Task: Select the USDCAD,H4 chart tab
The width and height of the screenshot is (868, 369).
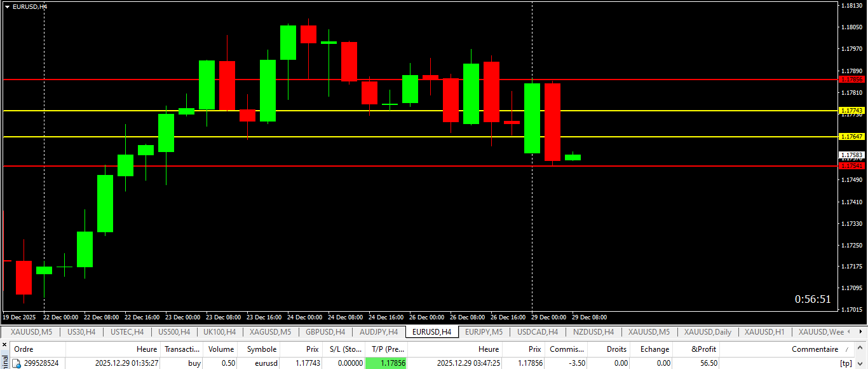Action: click(537, 332)
